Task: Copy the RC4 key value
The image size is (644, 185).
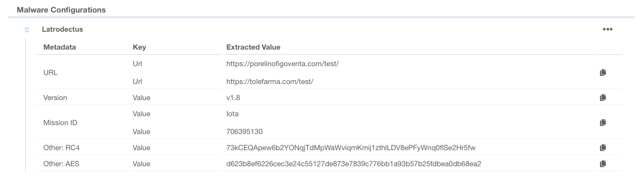Action: point(603,147)
